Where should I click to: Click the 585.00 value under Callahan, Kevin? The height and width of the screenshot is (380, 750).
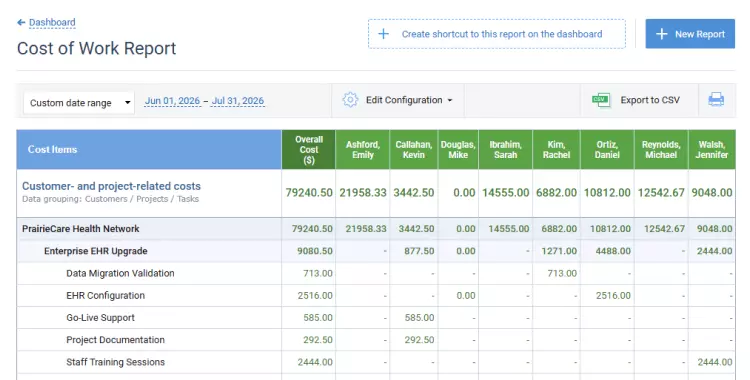click(x=419, y=318)
